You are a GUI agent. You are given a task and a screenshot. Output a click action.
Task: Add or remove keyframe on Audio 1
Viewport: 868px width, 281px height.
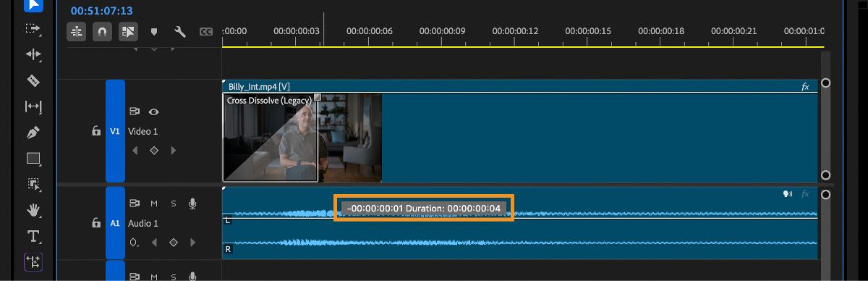point(173,243)
